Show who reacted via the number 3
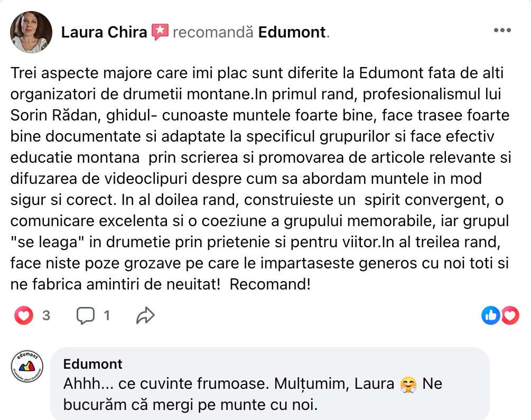The image size is (531, 420). click(46, 316)
